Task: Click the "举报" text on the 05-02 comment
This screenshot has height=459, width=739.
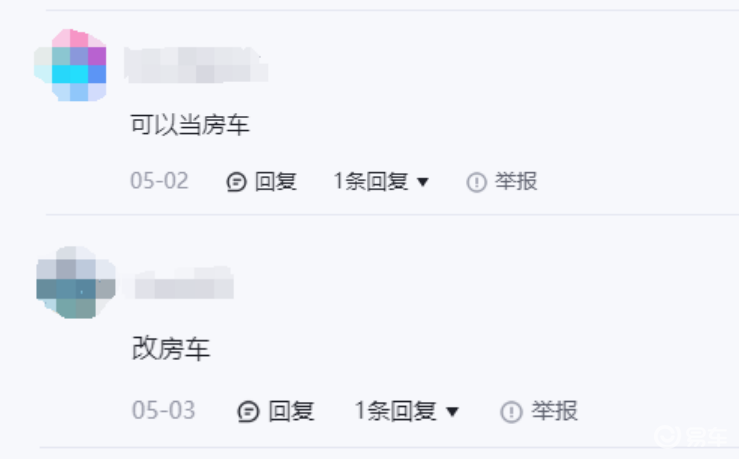Action: coord(516,181)
